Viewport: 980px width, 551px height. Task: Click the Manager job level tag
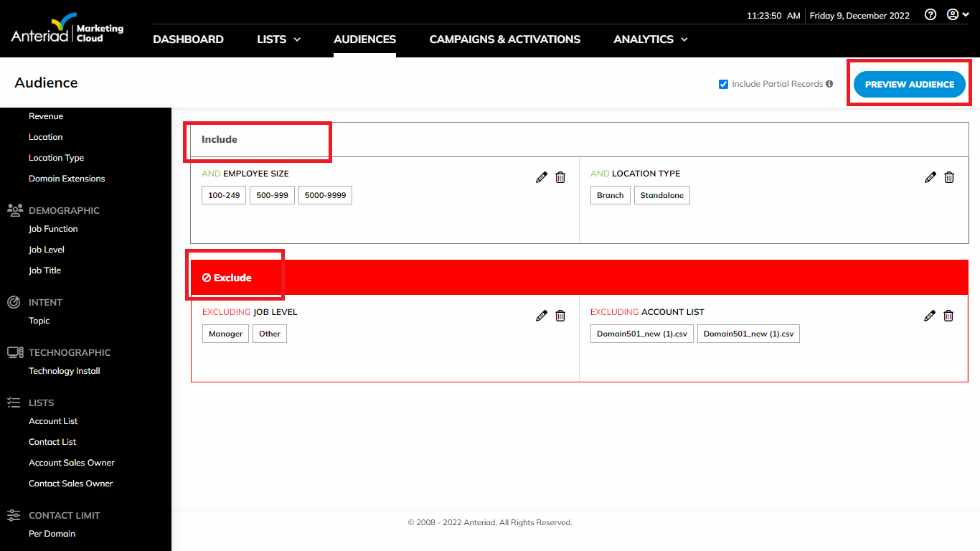coord(225,334)
